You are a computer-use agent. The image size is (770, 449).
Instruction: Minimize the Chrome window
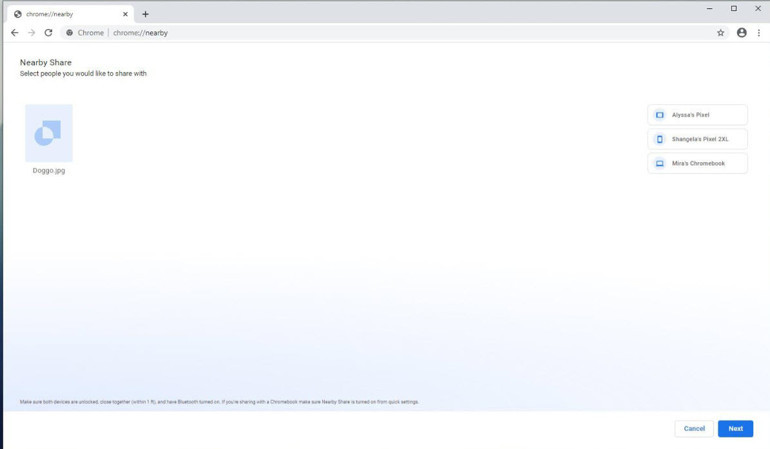point(709,8)
